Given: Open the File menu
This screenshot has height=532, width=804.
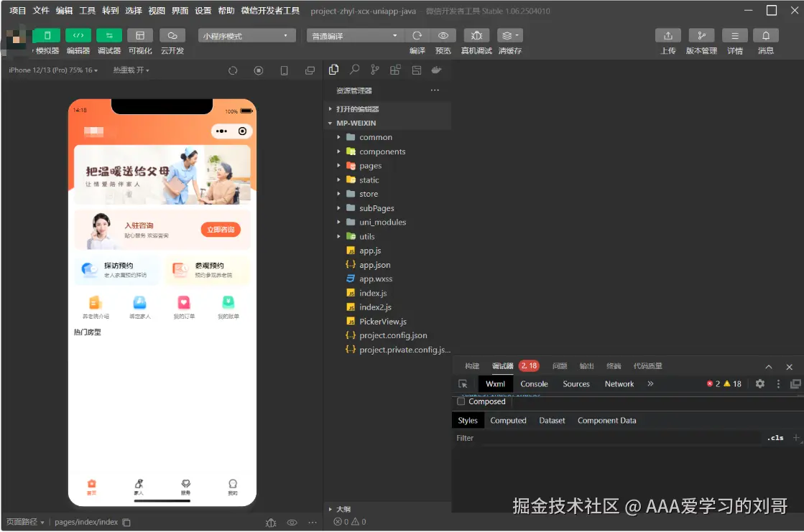Looking at the screenshot, I should pos(41,10).
